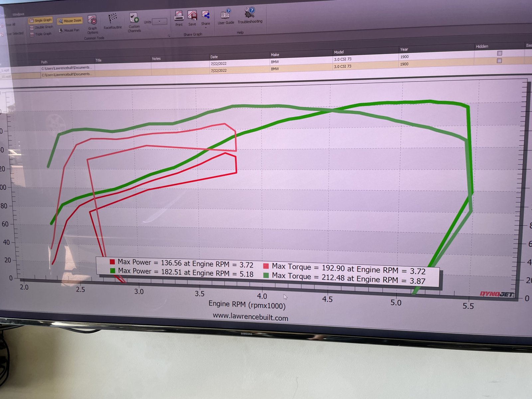
Task: Open Graph Options tool
Action: click(92, 24)
